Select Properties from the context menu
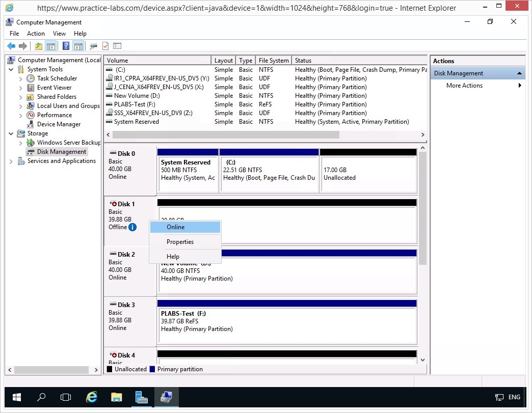The height and width of the screenshot is (413, 532). coord(180,242)
